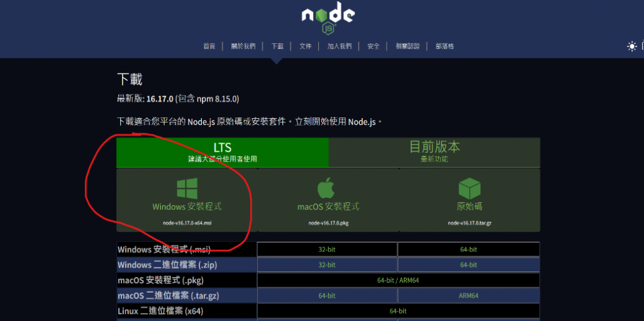644x321 pixels.
Task: Select the 下載 nav item
Action: click(x=277, y=46)
